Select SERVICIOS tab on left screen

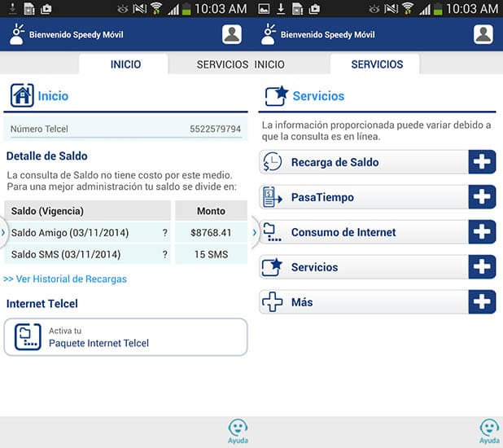click(222, 64)
